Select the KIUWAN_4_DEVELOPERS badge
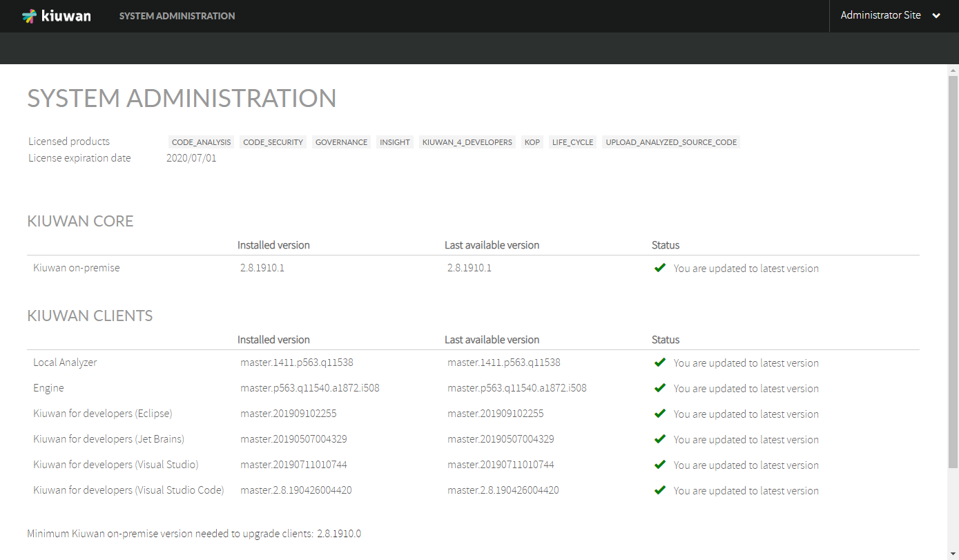Screen dimensions: 959x560 [467, 142]
